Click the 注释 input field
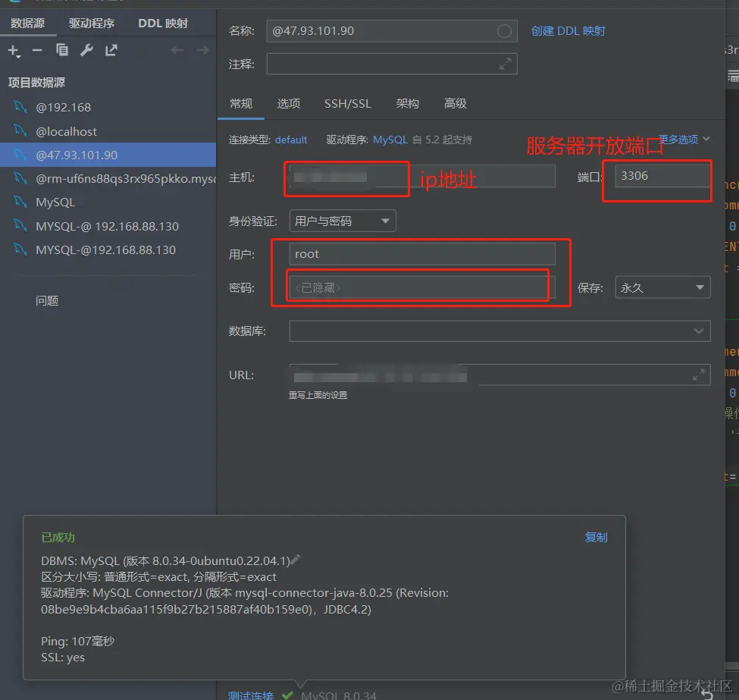This screenshot has height=700, width=739. click(x=392, y=64)
